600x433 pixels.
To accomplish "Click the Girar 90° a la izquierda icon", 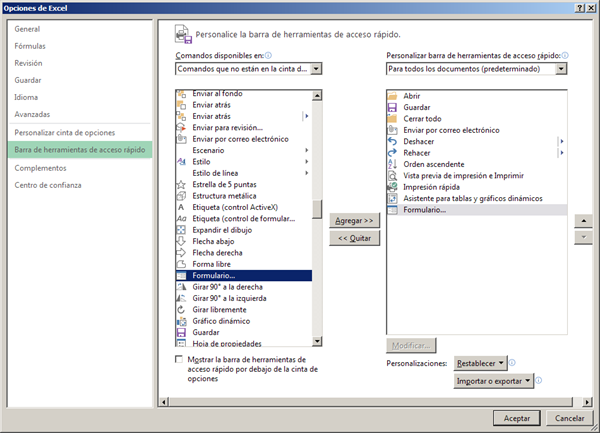I will pyautogui.click(x=181, y=298).
